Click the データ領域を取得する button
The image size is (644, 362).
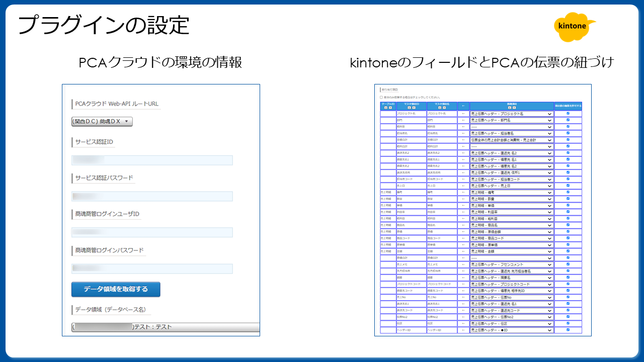tap(116, 289)
